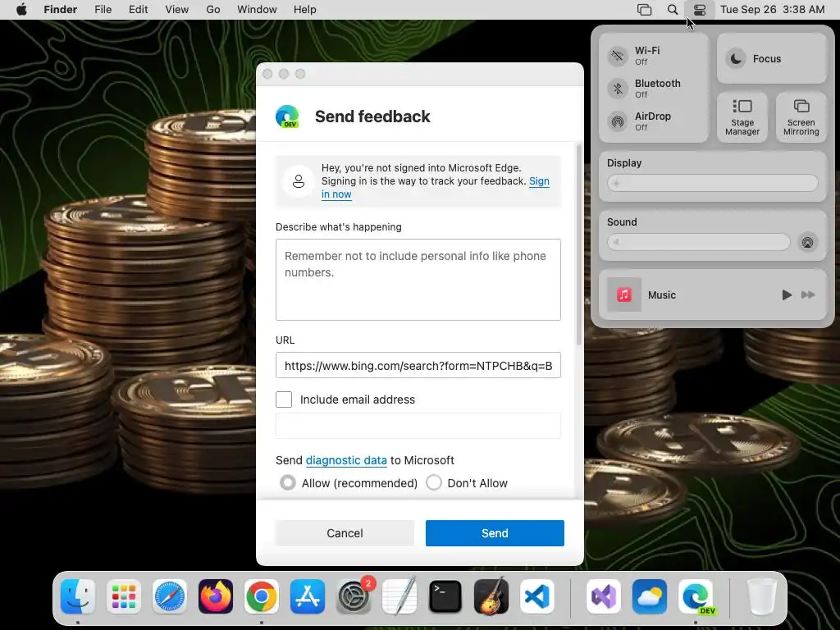Click the date and time in menu bar
Image resolution: width=840 pixels, height=630 pixels.
click(772, 10)
